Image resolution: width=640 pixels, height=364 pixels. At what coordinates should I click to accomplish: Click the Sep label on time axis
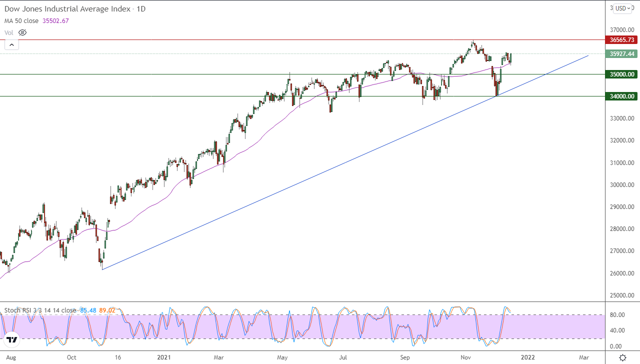coord(405,358)
